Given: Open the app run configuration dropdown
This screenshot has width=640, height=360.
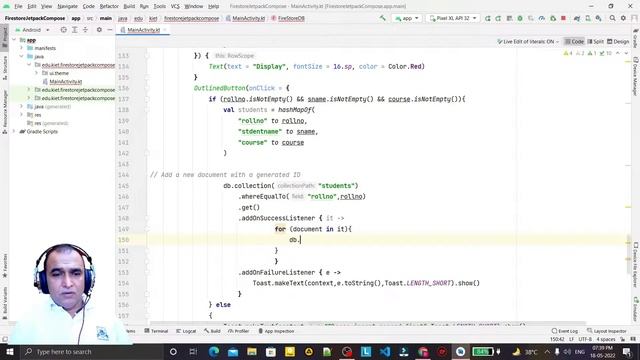Looking at the screenshot, I should coord(407,18).
